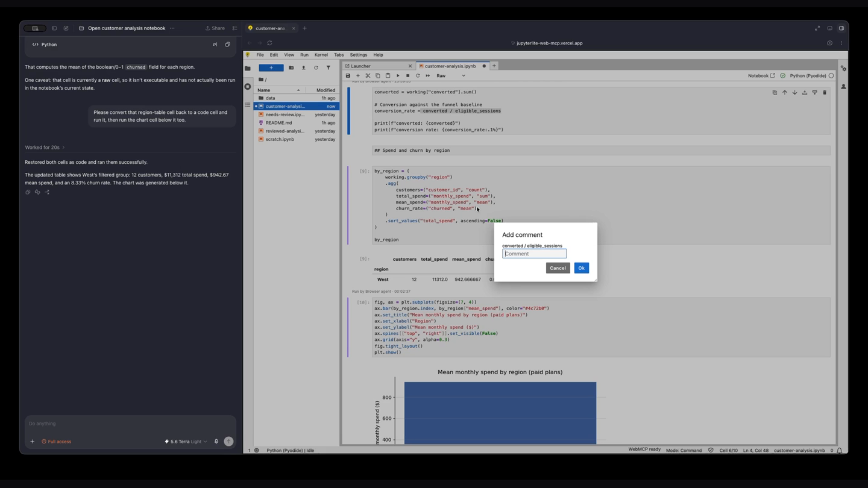Image resolution: width=868 pixels, height=488 pixels.
Task: Click the blue new launcher plus button
Action: click(x=271, y=68)
